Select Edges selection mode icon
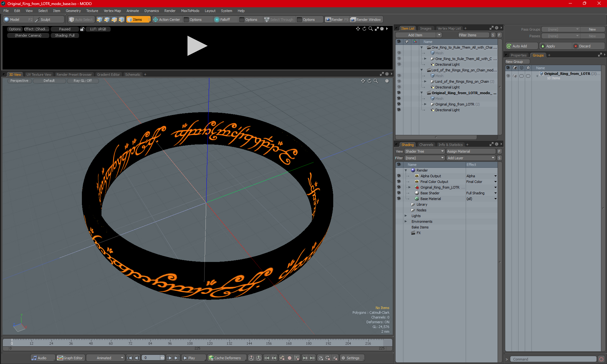 (107, 20)
